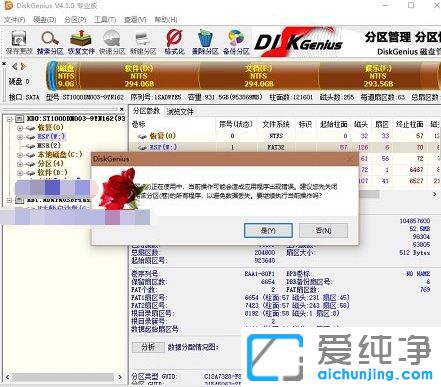The height and width of the screenshot is (387, 441).
Task: Select 分区(4) in the partition tree
Action: 50,164
